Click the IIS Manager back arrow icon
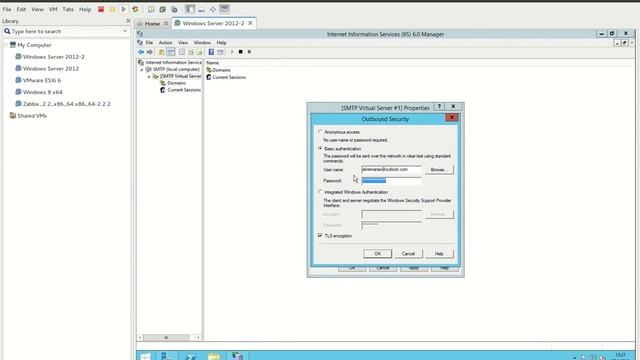The height and width of the screenshot is (360, 640). [141, 52]
